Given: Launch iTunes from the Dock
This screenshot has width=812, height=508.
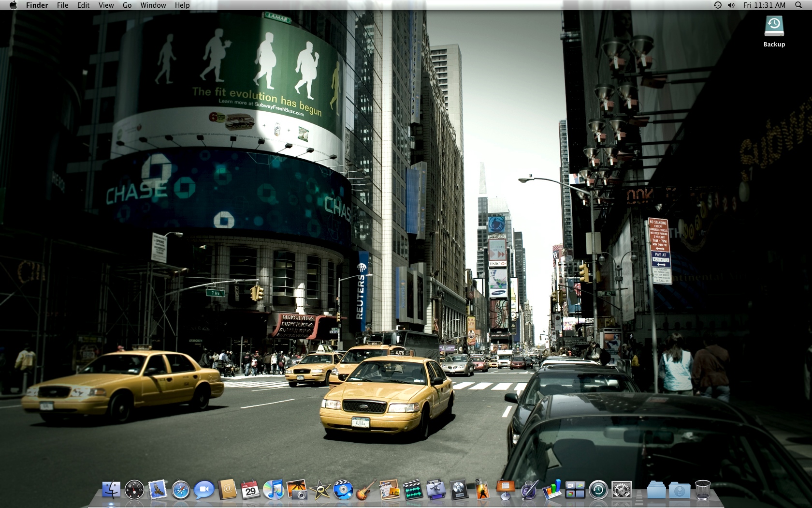Looking at the screenshot, I should click(274, 490).
